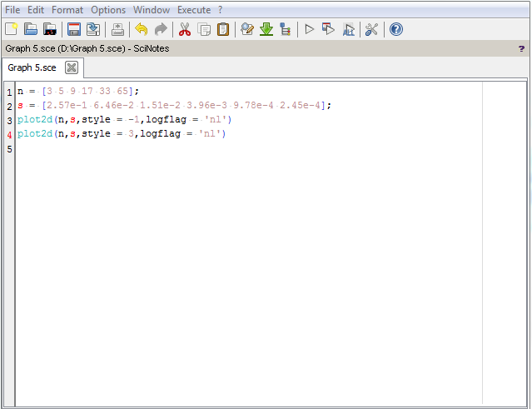The image size is (532, 409).
Task: Click the green download arrow icon
Action: coord(266,29)
